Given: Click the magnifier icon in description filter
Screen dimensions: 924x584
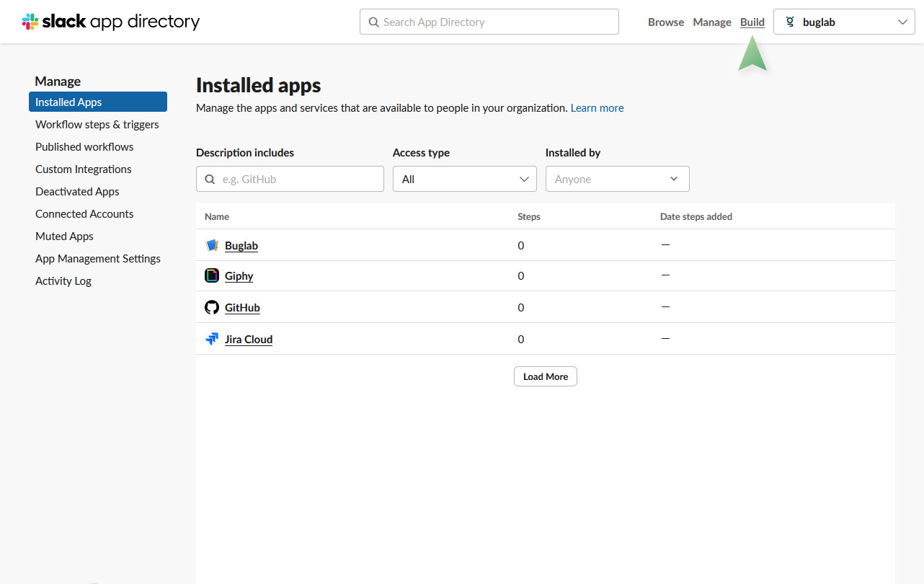Looking at the screenshot, I should (210, 180).
